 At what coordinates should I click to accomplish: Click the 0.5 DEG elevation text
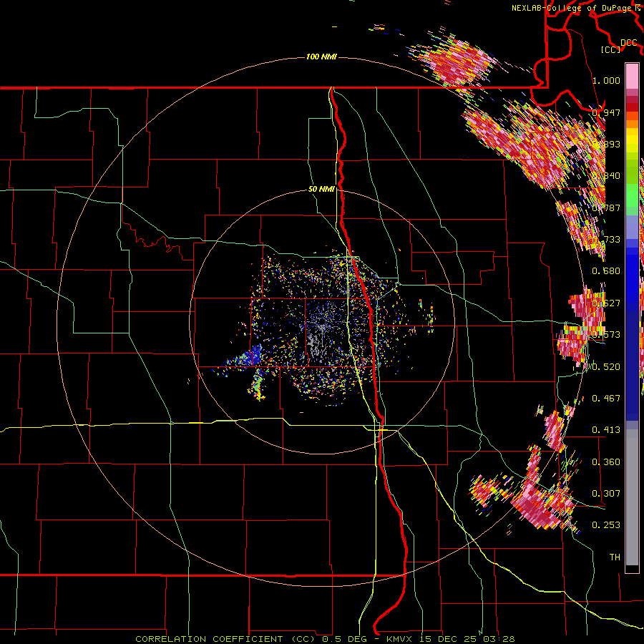pyautogui.click(x=344, y=639)
